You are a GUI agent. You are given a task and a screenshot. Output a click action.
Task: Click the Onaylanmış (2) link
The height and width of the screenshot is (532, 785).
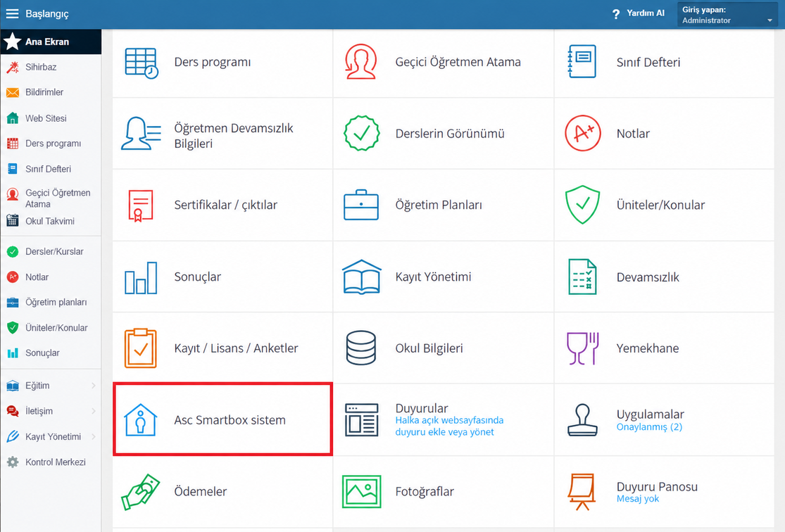pyautogui.click(x=649, y=427)
